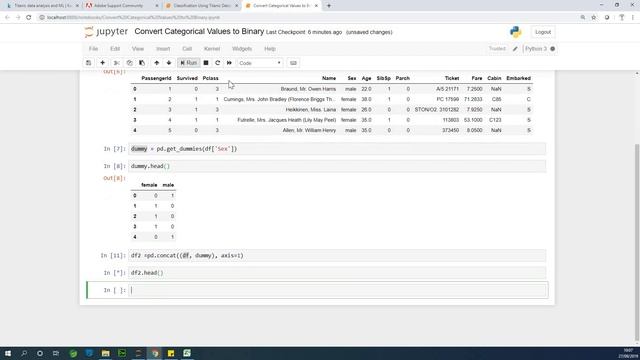Click fare value 71.2833

pos(473,99)
